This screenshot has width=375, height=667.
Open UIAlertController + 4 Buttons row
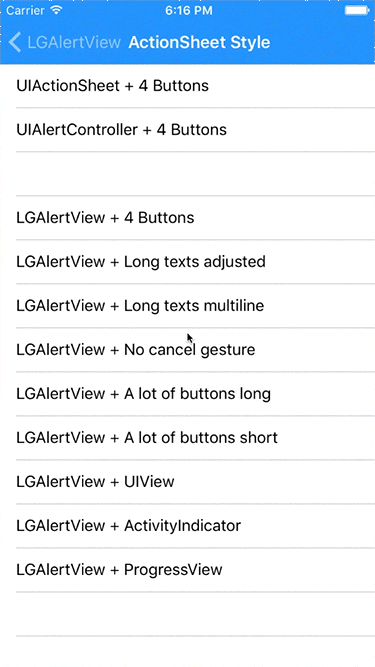click(x=188, y=130)
